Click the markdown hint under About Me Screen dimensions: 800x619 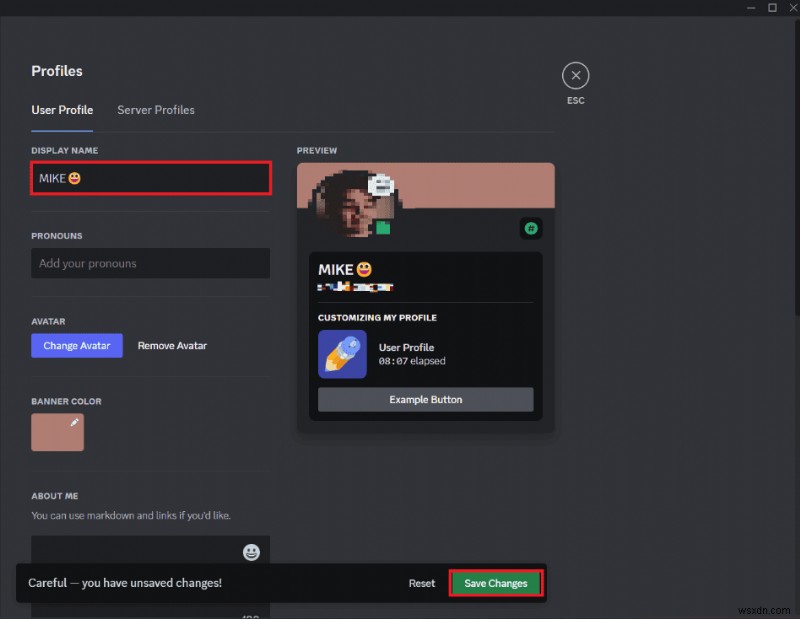(131, 515)
